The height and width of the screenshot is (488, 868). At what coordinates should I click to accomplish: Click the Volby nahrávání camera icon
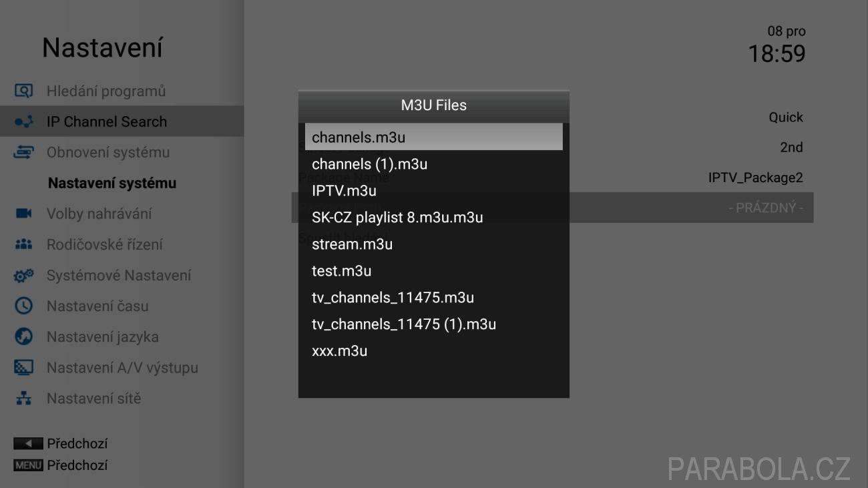click(23, 214)
